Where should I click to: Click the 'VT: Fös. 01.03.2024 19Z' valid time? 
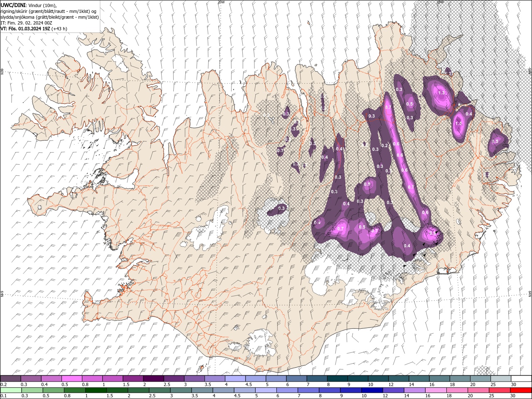click(x=25, y=29)
